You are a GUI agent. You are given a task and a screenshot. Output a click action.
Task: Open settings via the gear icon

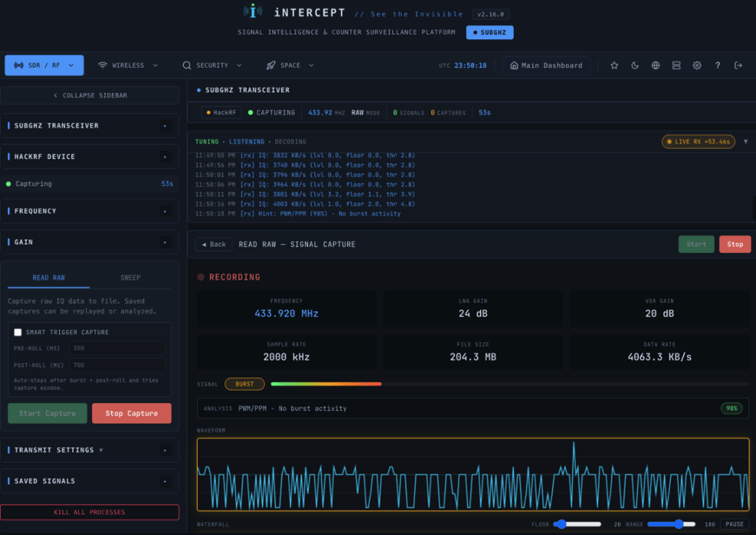pos(696,65)
